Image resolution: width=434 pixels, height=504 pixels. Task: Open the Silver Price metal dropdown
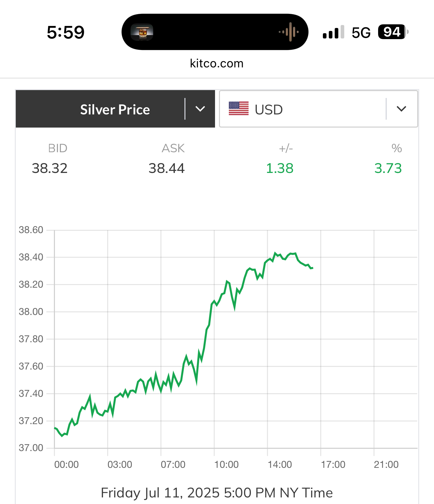[x=115, y=109]
